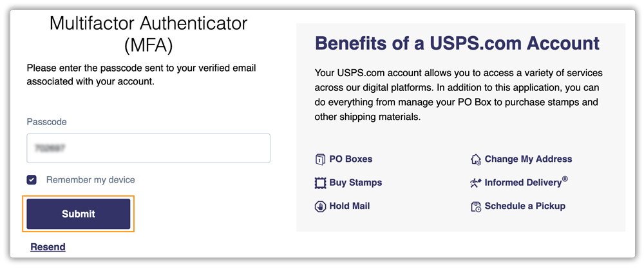The width and height of the screenshot is (644, 269).
Task: Open the Change My Address text link
Action: coord(528,159)
